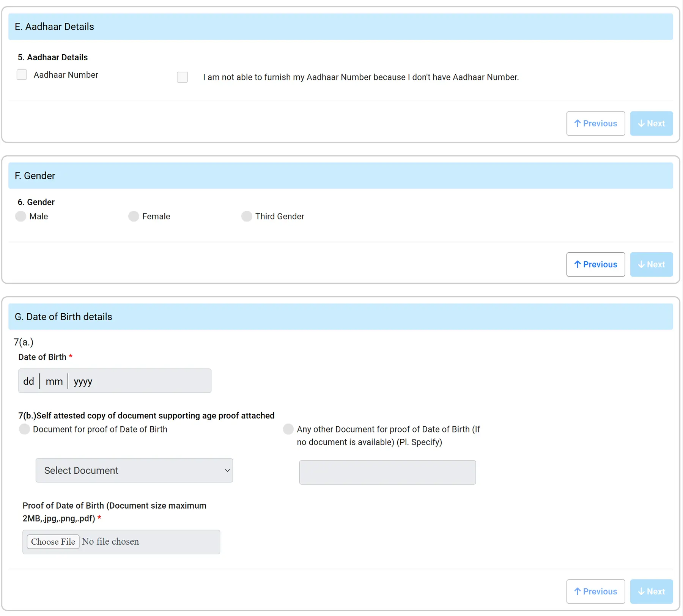Click Next in the Gender section
Viewport: 683px width, 616px height.
(652, 264)
